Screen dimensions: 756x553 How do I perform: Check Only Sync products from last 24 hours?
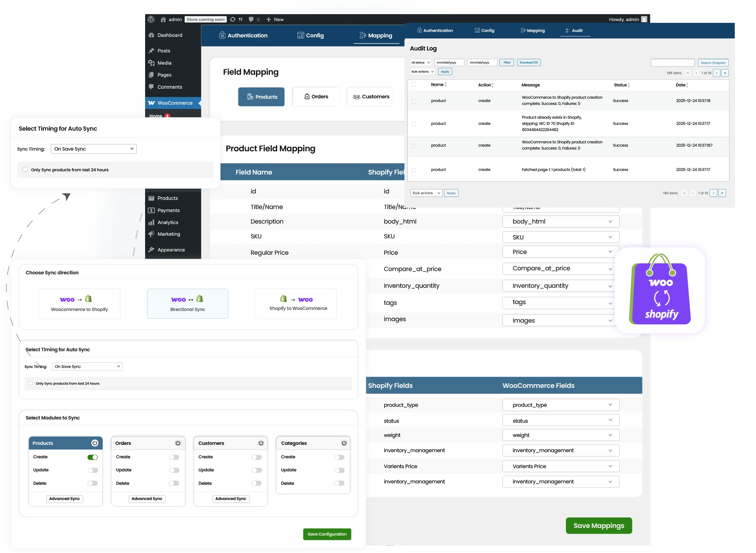click(x=25, y=169)
